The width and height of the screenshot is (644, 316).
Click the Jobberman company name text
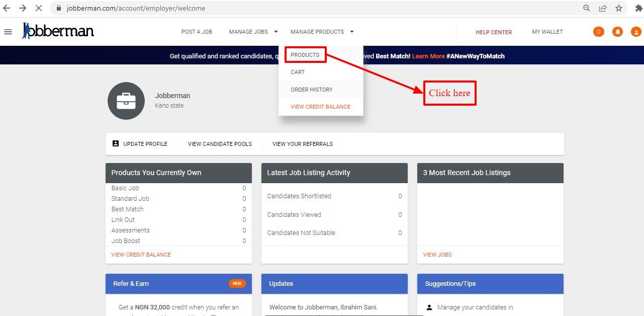(x=172, y=96)
